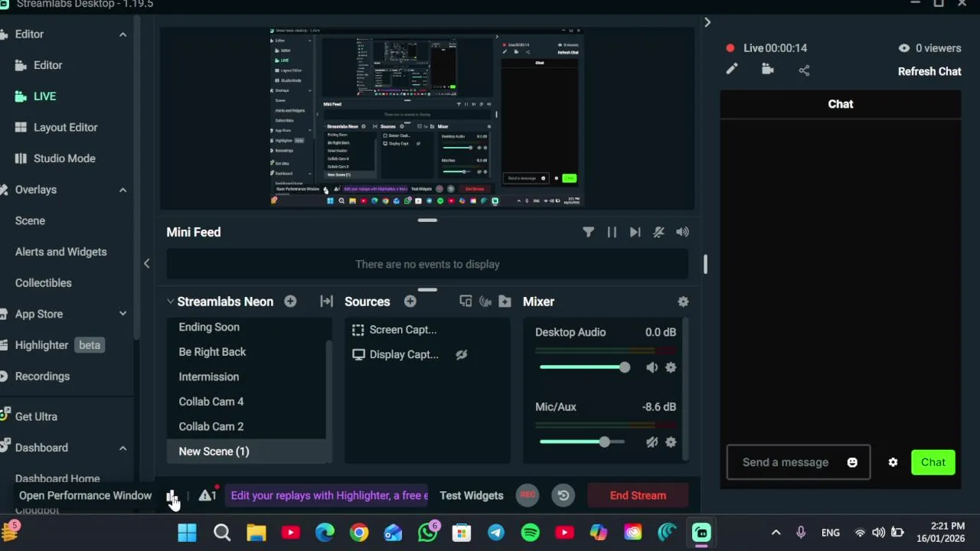Open Mixer advanced audio settings gear

click(x=683, y=302)
